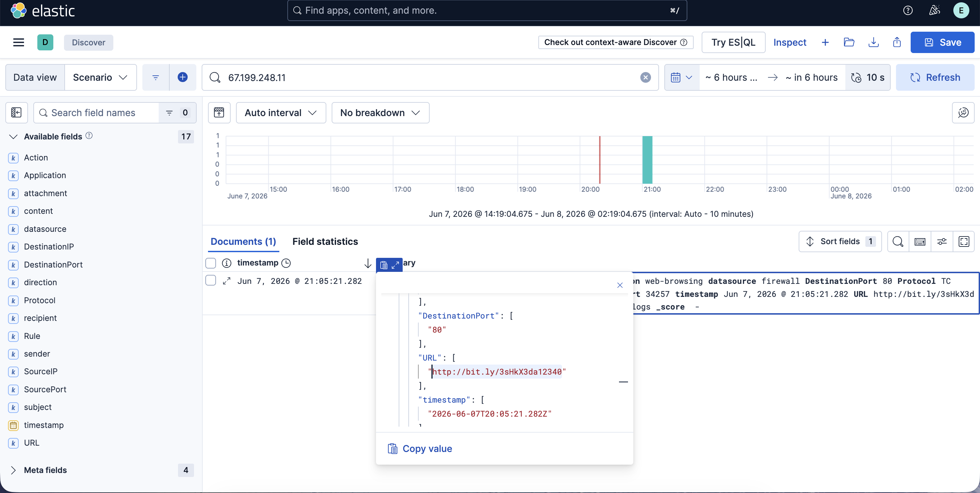Start a new Discover session plus icon
980x493 pixels.
(825, 42)
